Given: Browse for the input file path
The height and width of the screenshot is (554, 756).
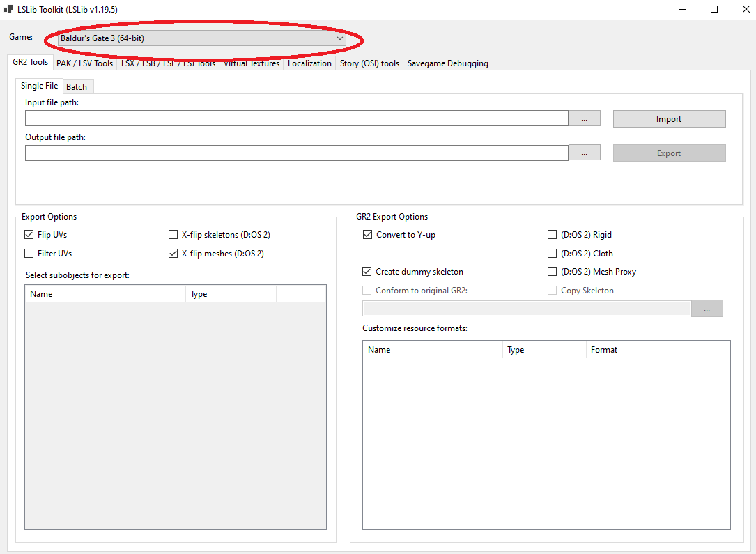Looking at the screenshot, I should pyautogui.click(x=585, y=118).
